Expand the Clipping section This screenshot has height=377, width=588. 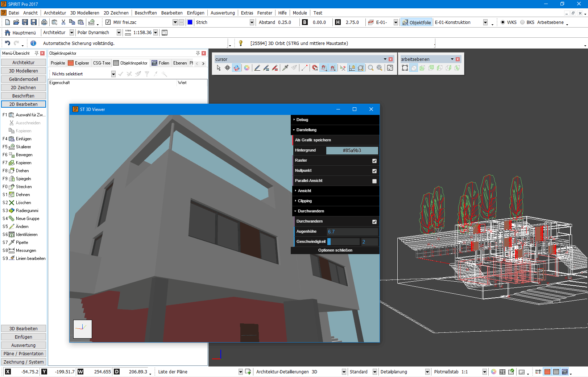336,201
